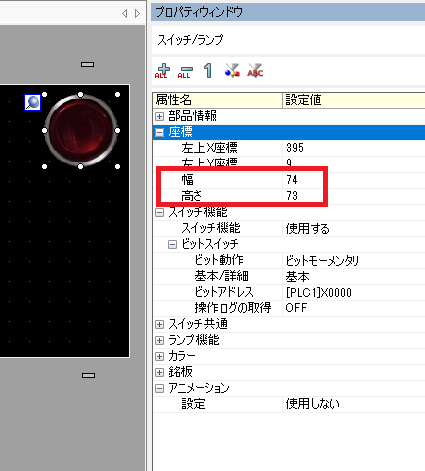Screen dimensions: 425x471
Task: Click the 高さ value 73
Action: click(292, 196)
